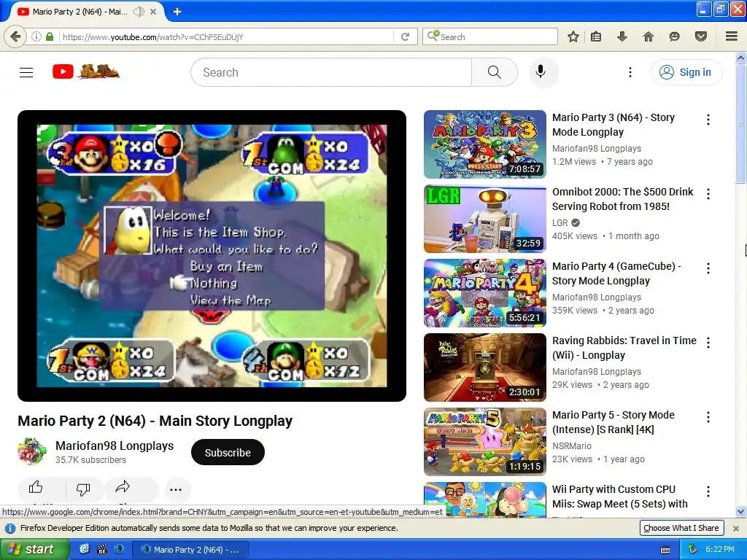747x560 pixels.
Task: Open Mariofan98 Longplays channel name link
Action: 115,446
